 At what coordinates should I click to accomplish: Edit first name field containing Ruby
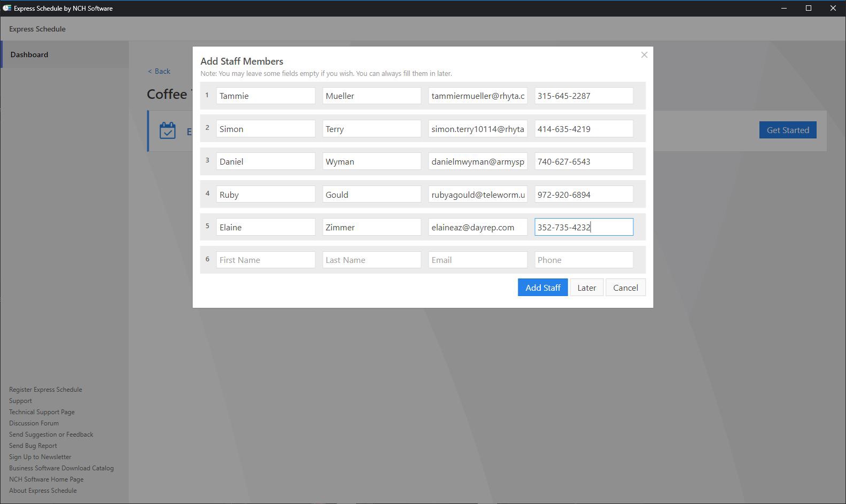266,195
